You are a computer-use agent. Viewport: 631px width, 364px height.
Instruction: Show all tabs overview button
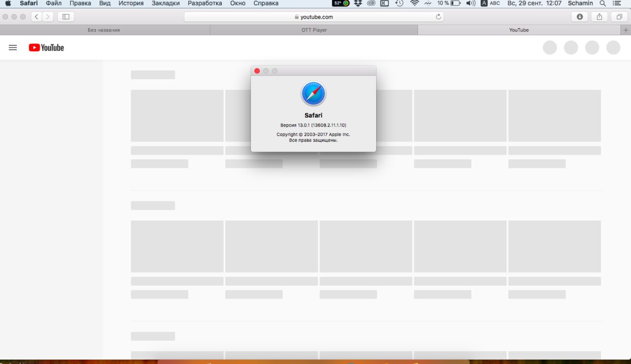click(x=619, y=17)
